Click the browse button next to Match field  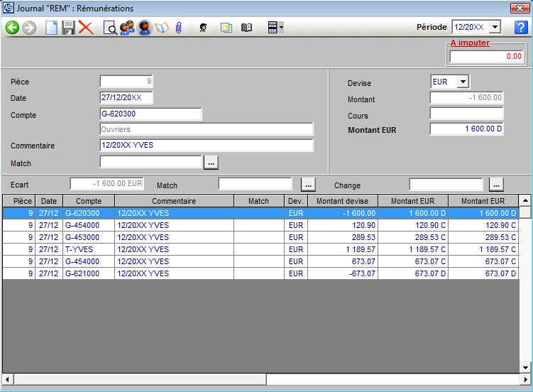coord(211,163)
